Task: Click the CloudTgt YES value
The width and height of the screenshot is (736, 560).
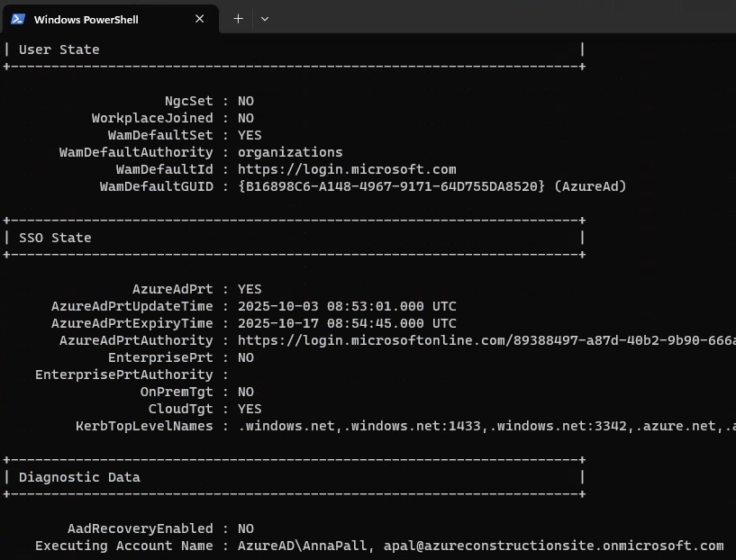Action: [250, 409]
